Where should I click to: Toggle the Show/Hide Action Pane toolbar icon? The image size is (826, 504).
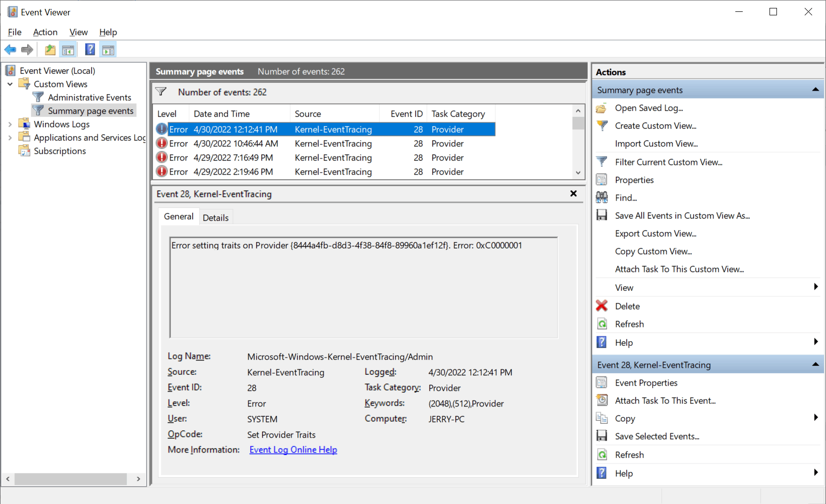(x=108, y=50)
